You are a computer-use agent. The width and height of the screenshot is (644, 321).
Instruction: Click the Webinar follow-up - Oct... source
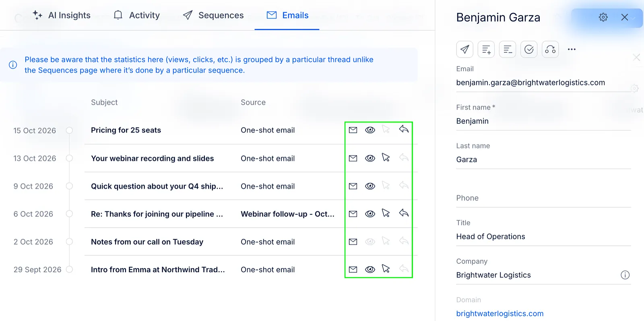[287, 214]
